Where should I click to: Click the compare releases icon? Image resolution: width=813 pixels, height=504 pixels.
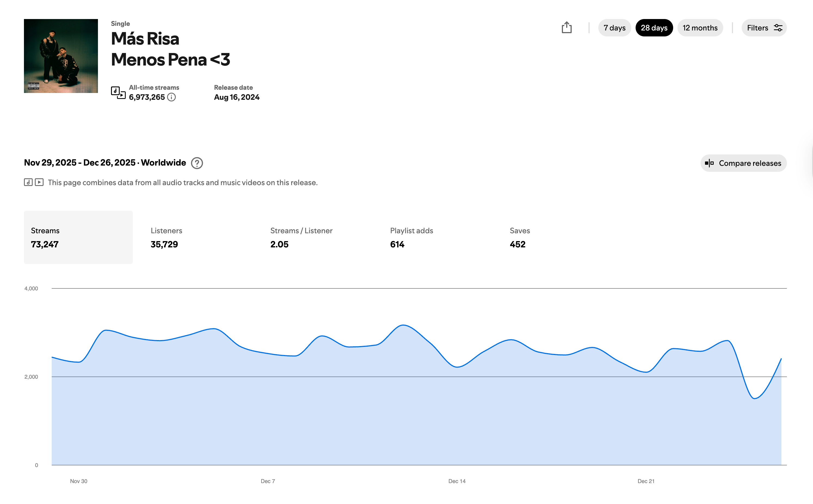[710, 163]
